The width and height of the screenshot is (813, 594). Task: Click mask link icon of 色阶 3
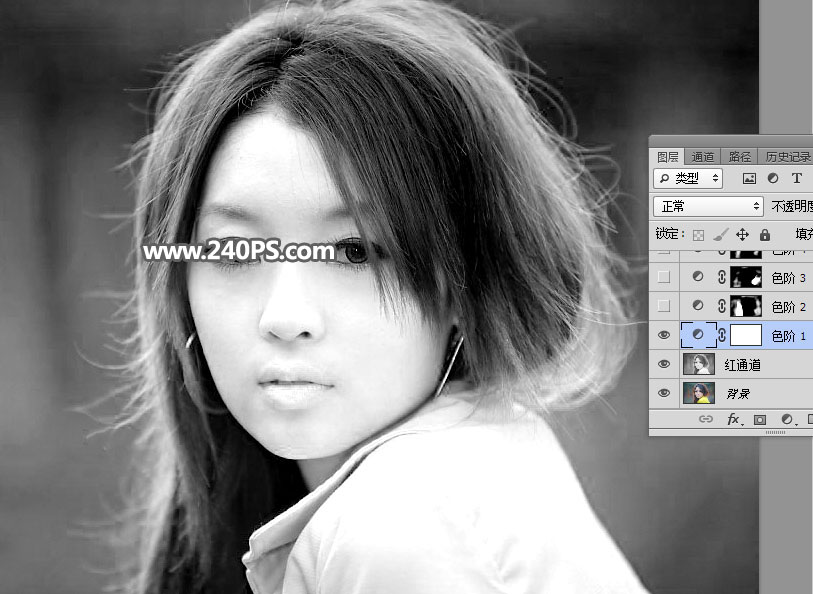[722, 277]
